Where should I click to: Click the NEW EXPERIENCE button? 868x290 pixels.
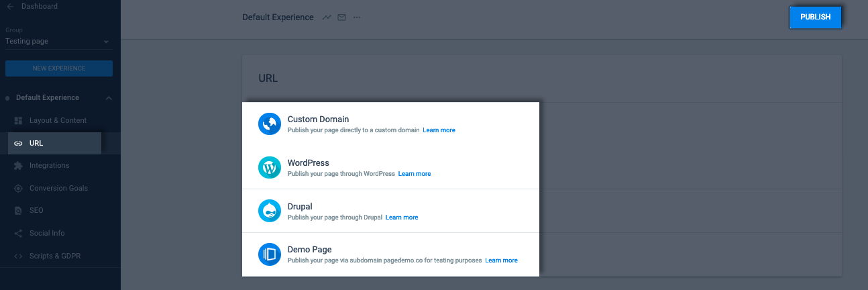(x=59, y=68)
